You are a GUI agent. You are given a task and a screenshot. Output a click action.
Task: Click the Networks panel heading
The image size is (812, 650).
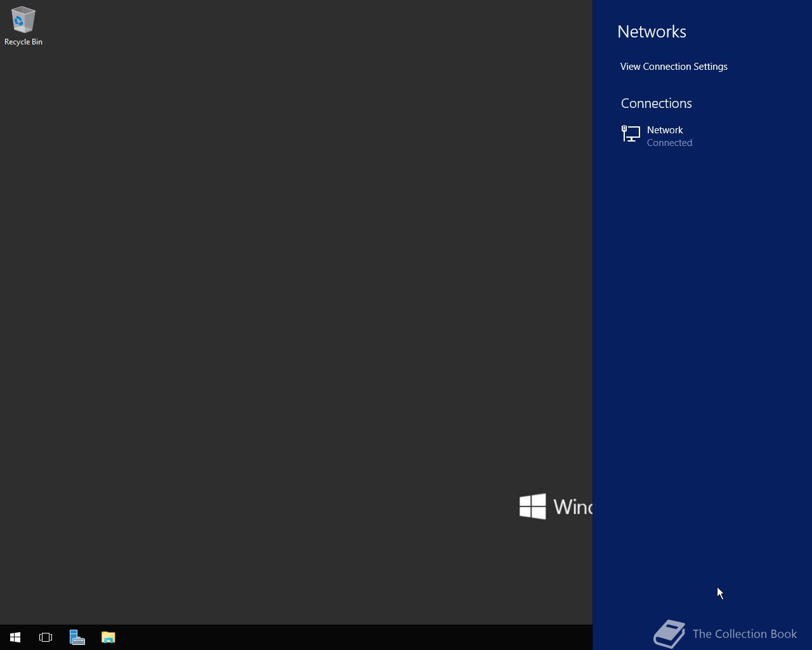tap(652, 32)
